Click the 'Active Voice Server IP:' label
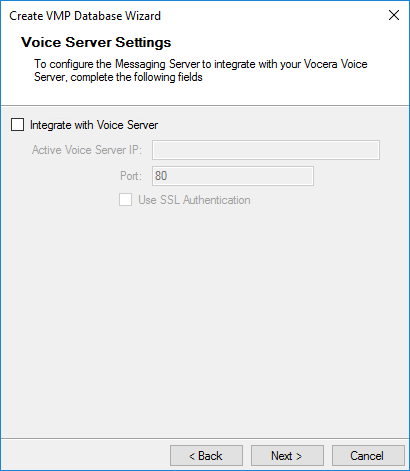 [x=87, y=150]
